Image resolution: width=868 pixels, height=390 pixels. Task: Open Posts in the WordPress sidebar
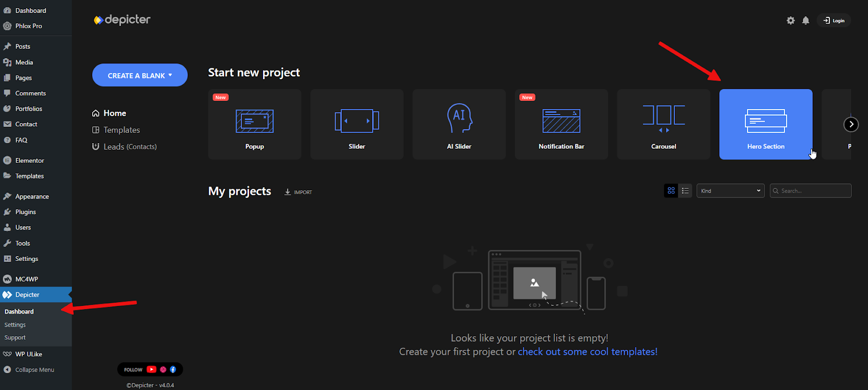[36, 47]
